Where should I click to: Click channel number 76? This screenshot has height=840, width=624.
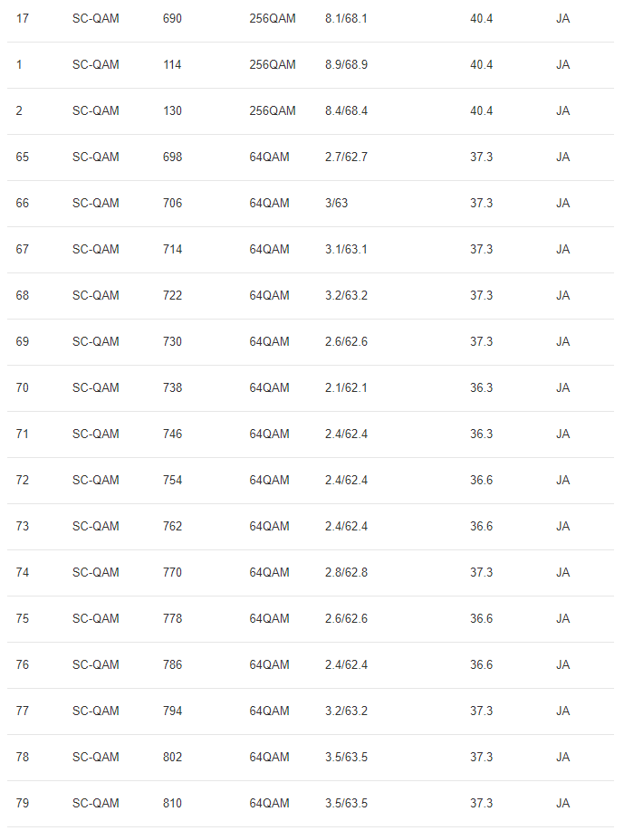23,664
